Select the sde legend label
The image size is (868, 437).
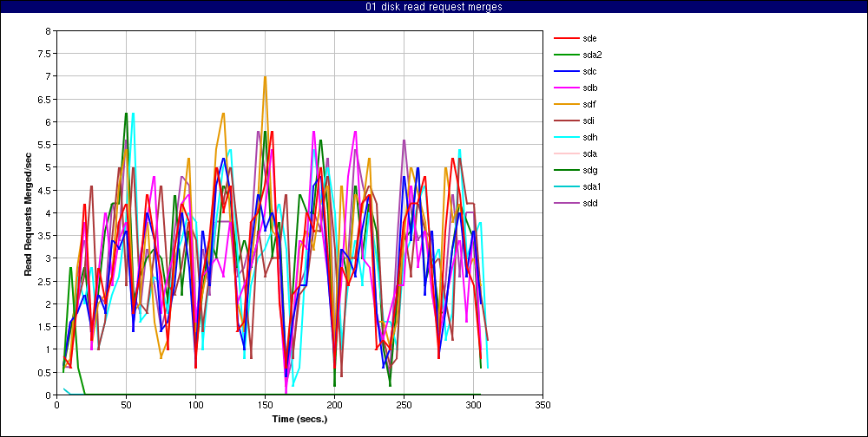click(x=589, y=39)
